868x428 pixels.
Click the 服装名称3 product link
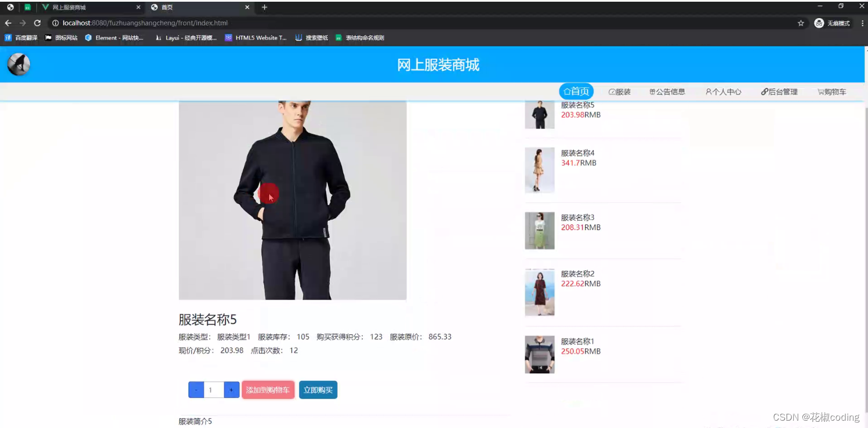coord(576,217)
